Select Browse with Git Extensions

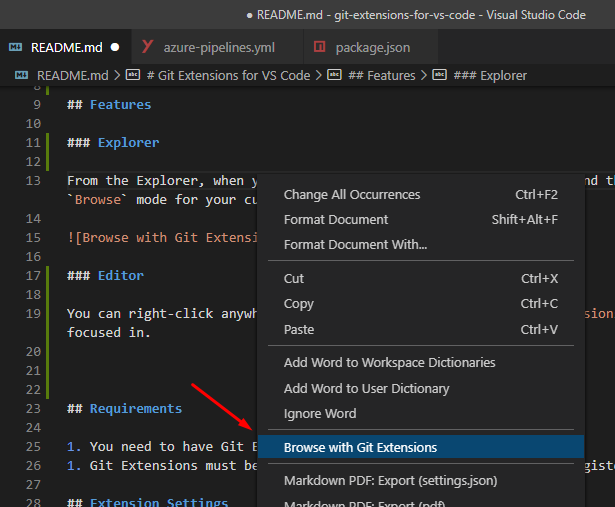point(421,447)
